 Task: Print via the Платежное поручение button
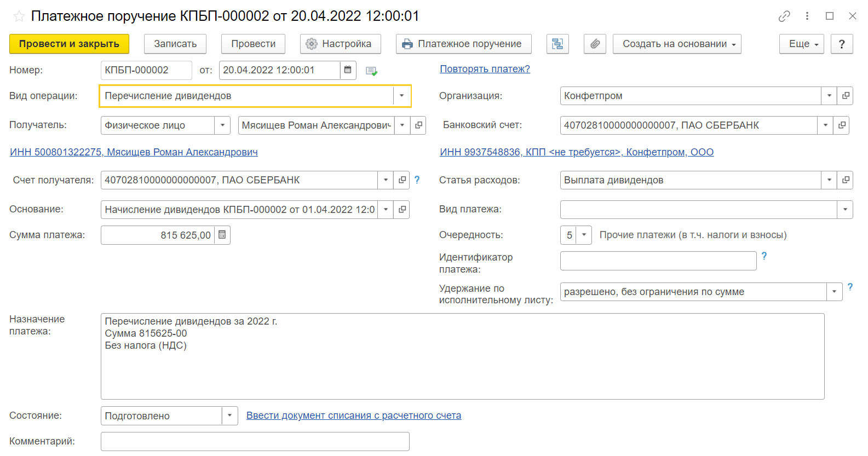(463, 44)
